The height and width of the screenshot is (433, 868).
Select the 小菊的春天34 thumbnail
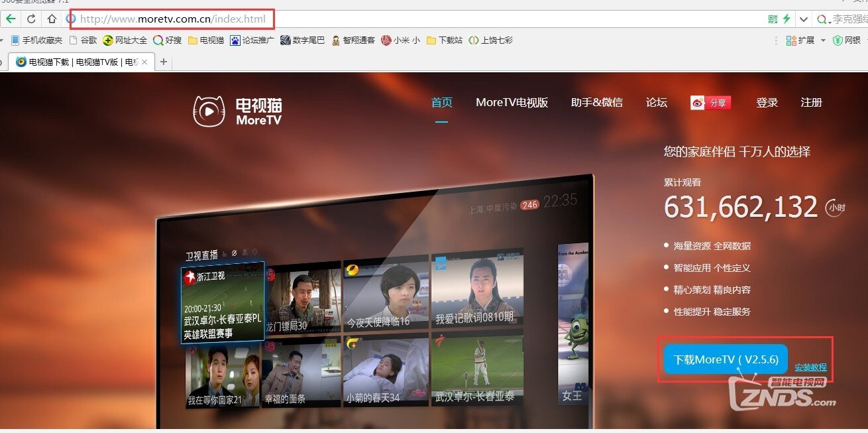click(387, 371)
